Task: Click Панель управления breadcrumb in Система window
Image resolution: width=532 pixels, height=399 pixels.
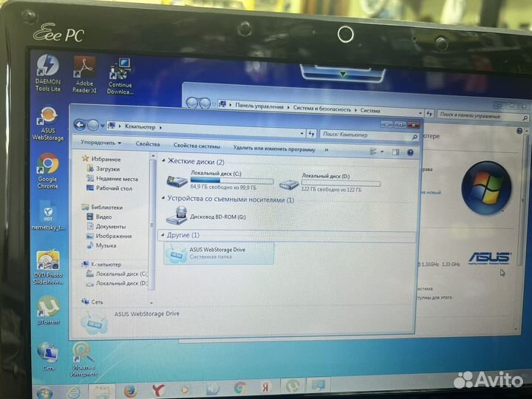Action: 259,106
